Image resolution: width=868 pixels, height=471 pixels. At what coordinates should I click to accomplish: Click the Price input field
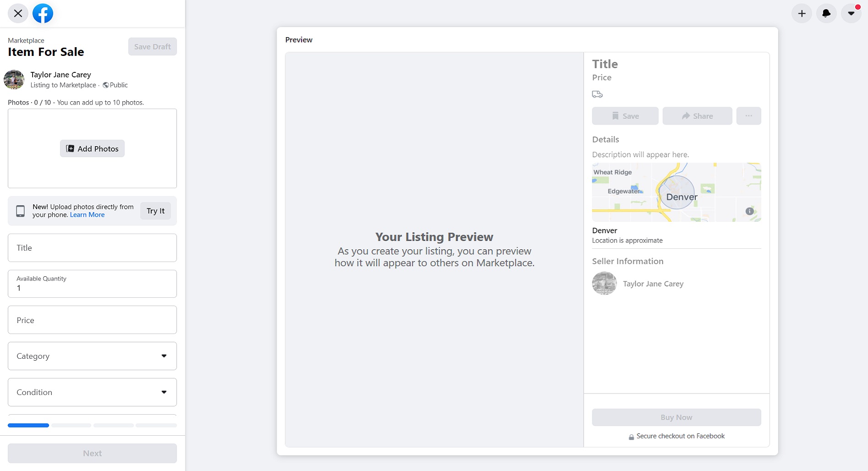pyautogui.click(x=92, y=320)
